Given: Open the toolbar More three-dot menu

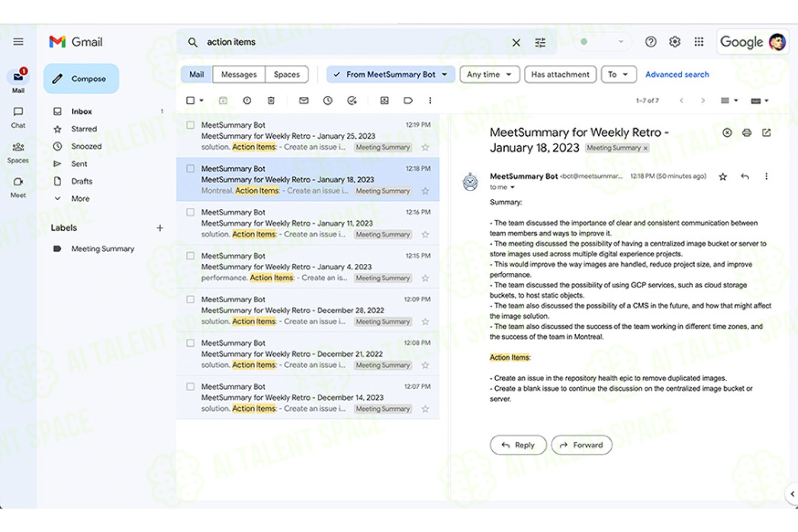Looking at the screenshot, I should coord(430,101).
